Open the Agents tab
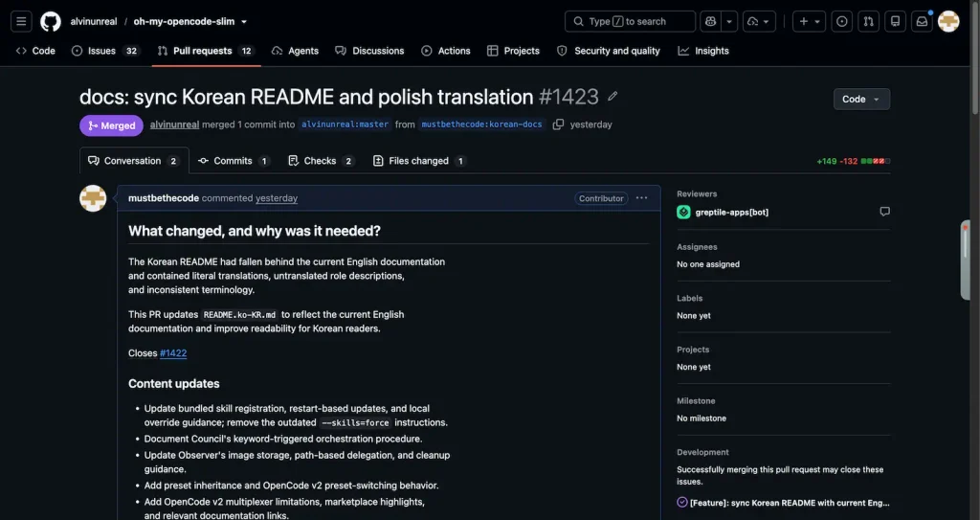This screenshot has height=520, width=980. tap(295, 51)
